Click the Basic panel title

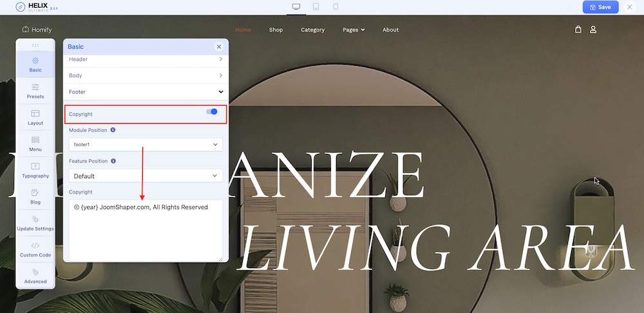(75, 47)
